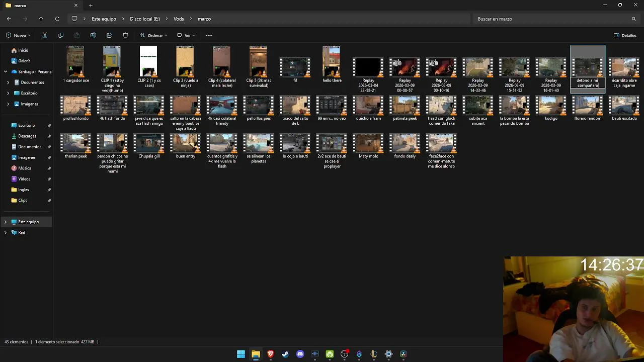
Task: Open Discord from the taskbar
Action: click(x=300, y=354)
